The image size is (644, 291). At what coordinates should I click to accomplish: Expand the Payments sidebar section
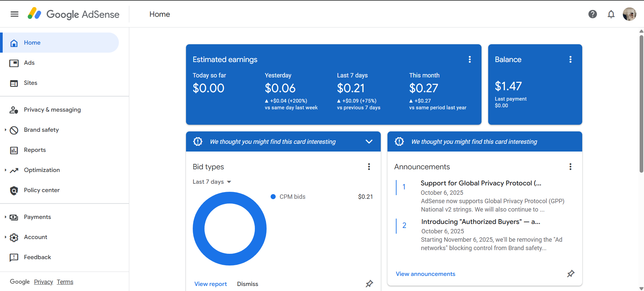pos(6,217)
